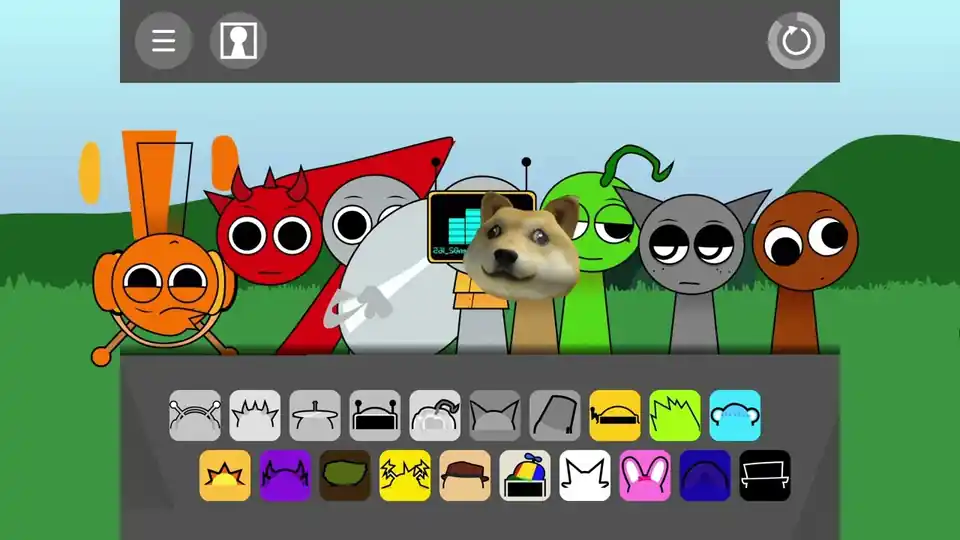Choose the pink bunny ears icon

click(645, 476)
